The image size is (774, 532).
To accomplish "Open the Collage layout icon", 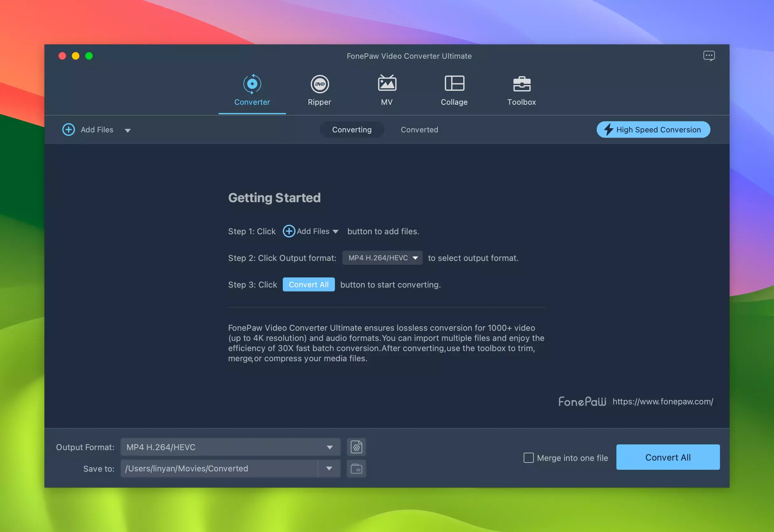I will (x=454, y=83).
